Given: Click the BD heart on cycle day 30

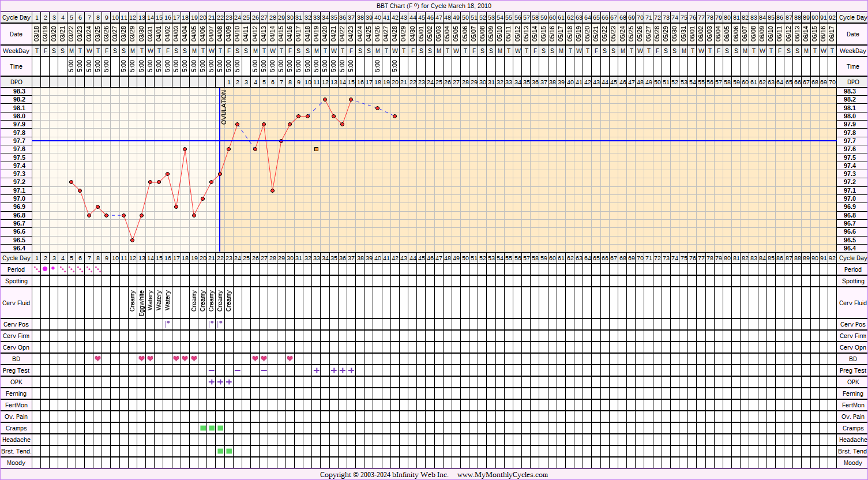Looking at the screenshot, I should (290, 359).
